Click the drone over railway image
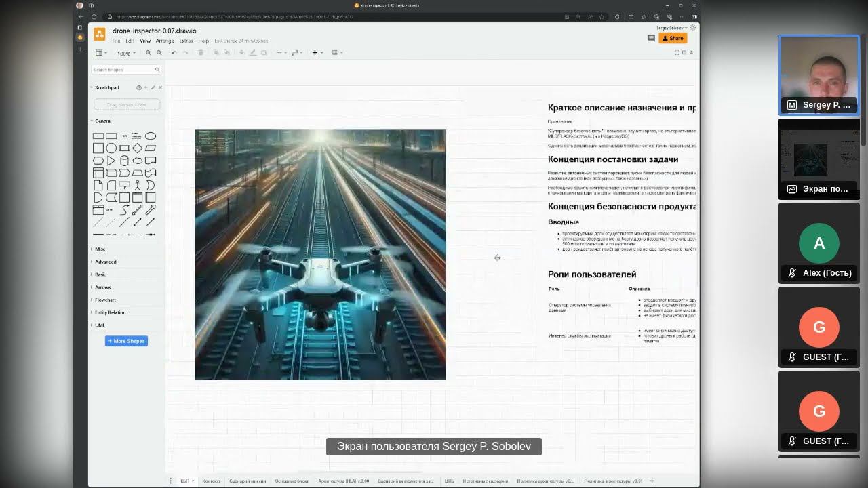This screenshot has height=488, width=868. (x=320, y=254)
